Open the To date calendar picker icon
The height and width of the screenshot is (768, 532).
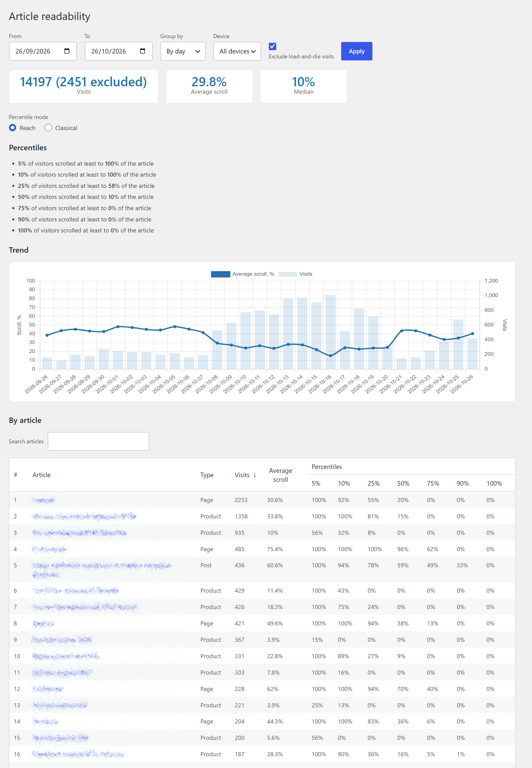142,51
